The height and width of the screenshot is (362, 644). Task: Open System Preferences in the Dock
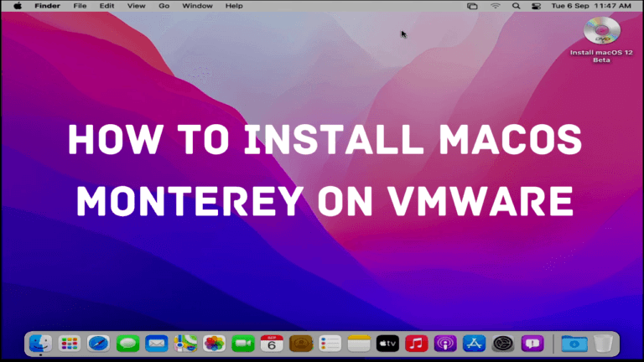[503, 344]
